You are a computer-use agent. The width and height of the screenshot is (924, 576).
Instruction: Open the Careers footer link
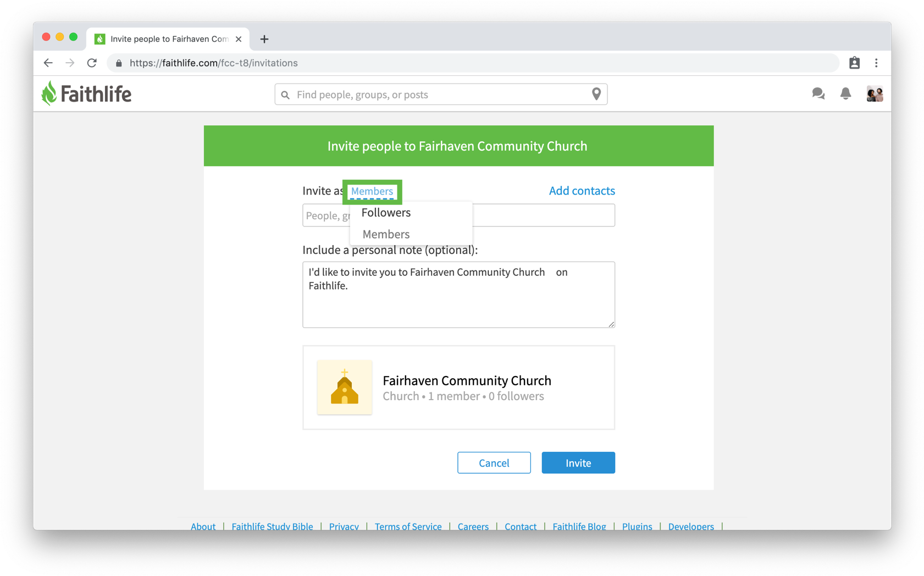(473, 526)
